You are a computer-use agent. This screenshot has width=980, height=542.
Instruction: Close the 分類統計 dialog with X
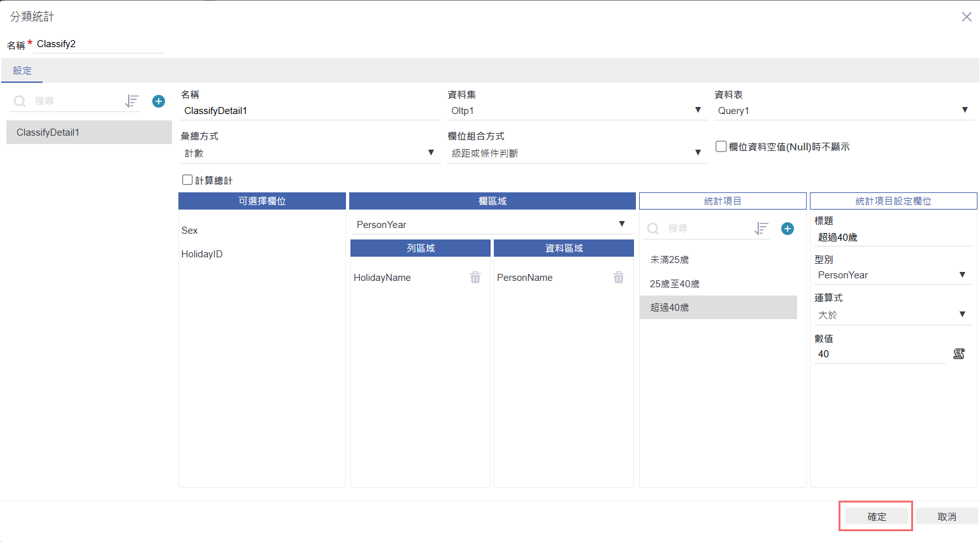tap(967, 17)
